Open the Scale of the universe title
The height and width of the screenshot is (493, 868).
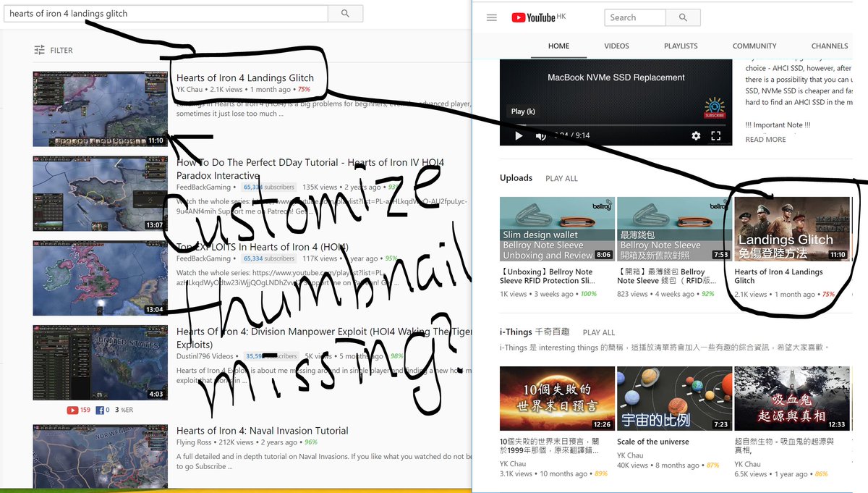653,442
